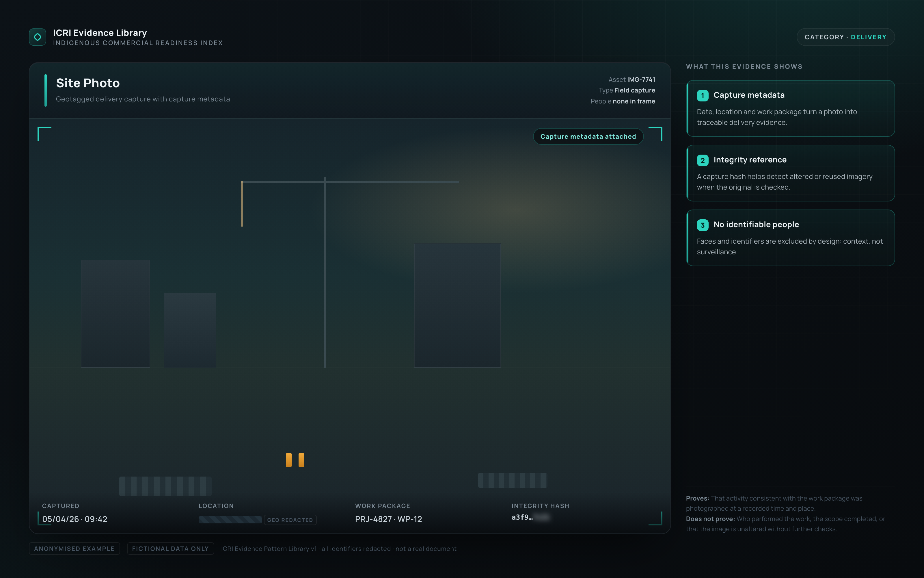
Task: Click the ICRI diamond logo icon
Action: point(38,37)
